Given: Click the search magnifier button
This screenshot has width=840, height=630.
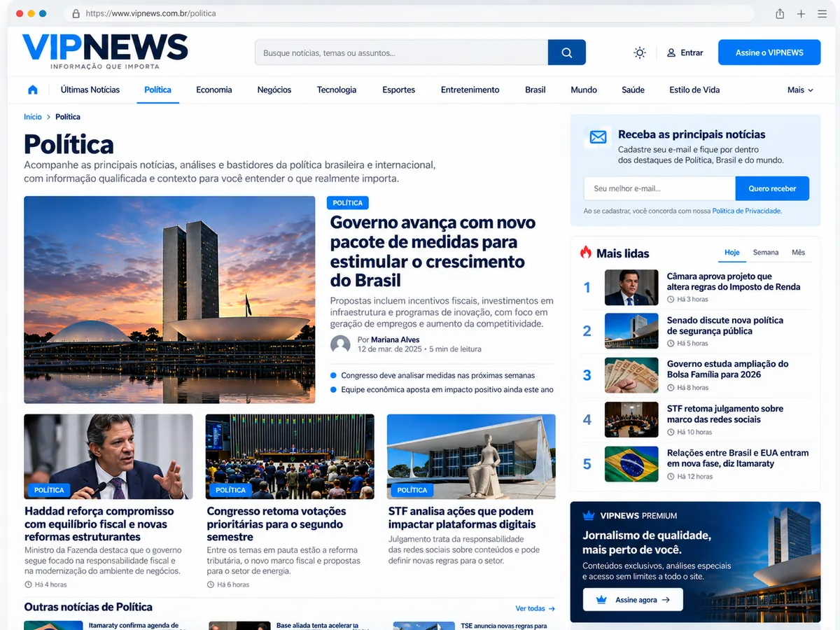Looking at the screenshot, I should 567,52.
